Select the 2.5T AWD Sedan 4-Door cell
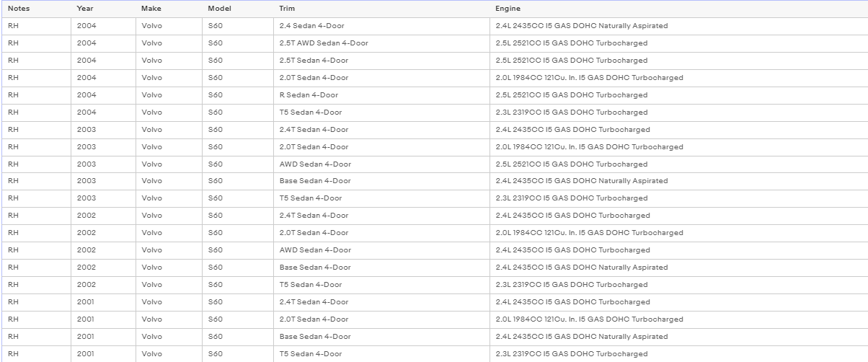Image resolution: width=868 pixels, height=362 pixels. pyautogui.click(x=382, y=43)
